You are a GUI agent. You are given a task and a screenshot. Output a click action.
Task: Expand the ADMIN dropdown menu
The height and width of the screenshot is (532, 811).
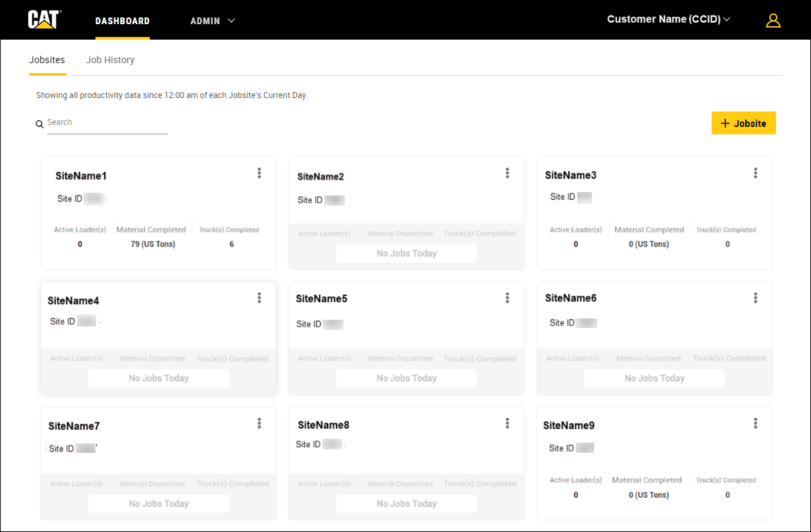(x=212, y=21)
